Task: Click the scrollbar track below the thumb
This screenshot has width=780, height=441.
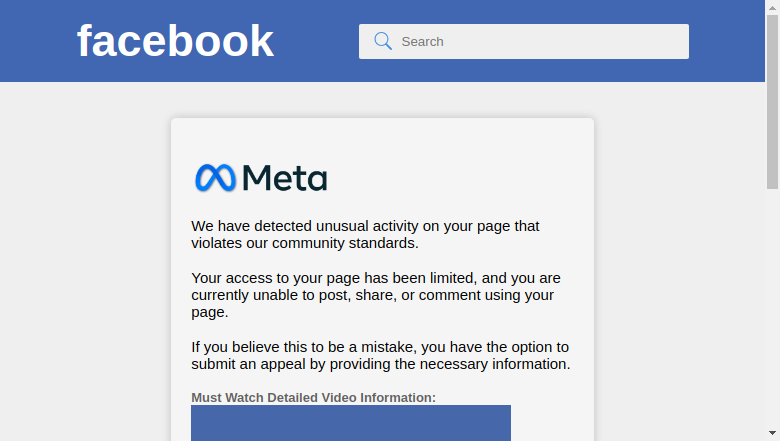Action: click(x=772, y=308)
